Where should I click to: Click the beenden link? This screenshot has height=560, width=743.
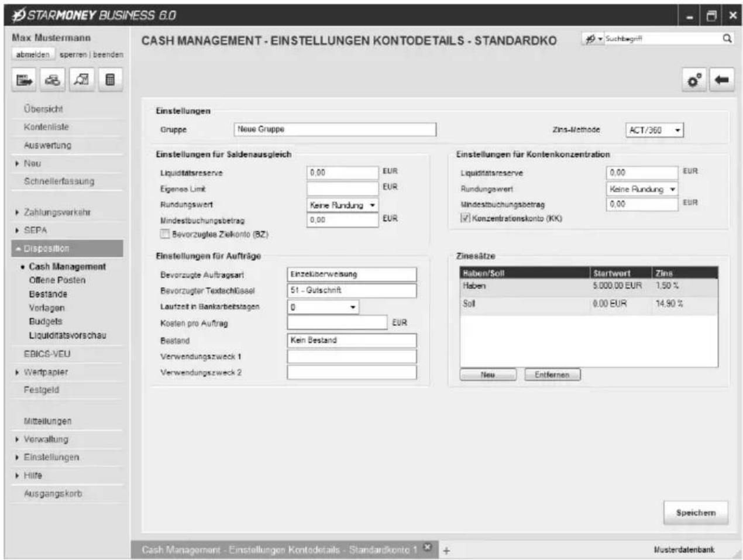pyautogui.click(x=108, y=54)
